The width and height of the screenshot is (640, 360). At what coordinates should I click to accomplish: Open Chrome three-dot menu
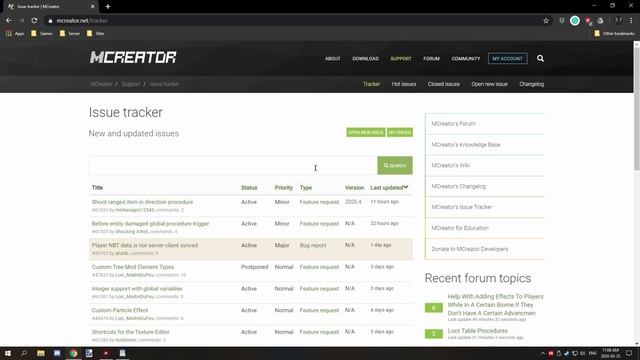pos(631,21)
